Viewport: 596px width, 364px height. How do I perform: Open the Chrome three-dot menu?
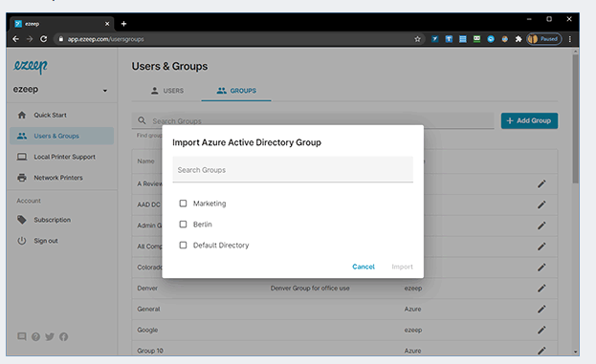click(x=570, y=39)
